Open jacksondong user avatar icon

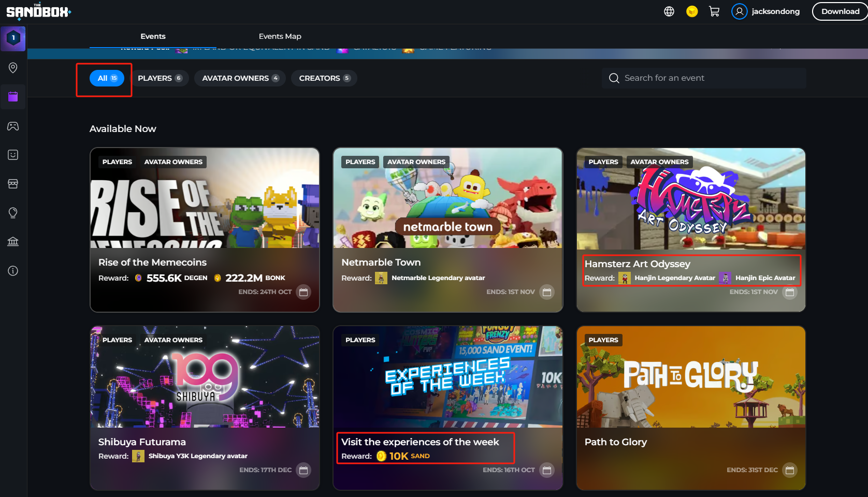coord(739,11)
